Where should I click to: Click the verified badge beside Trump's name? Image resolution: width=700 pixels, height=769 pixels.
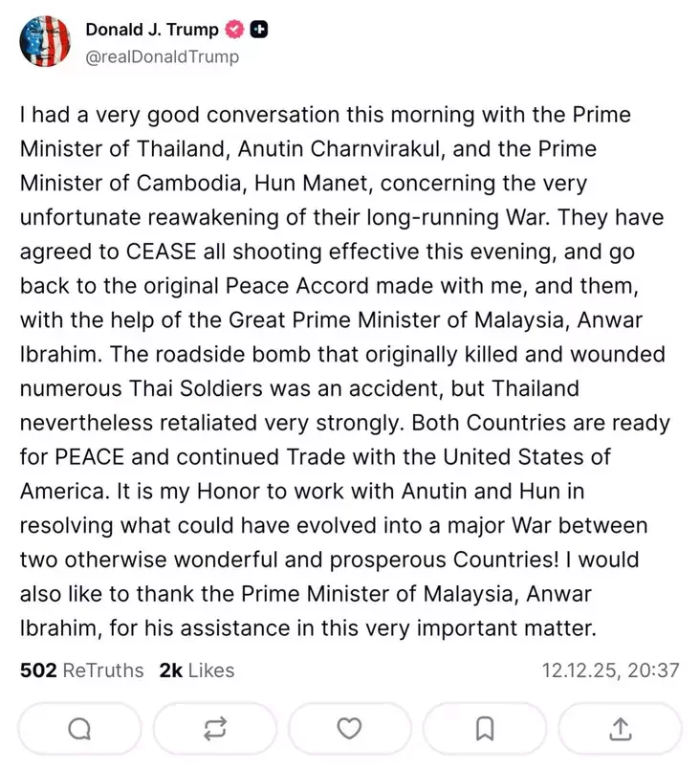click(x=235, y=30)
